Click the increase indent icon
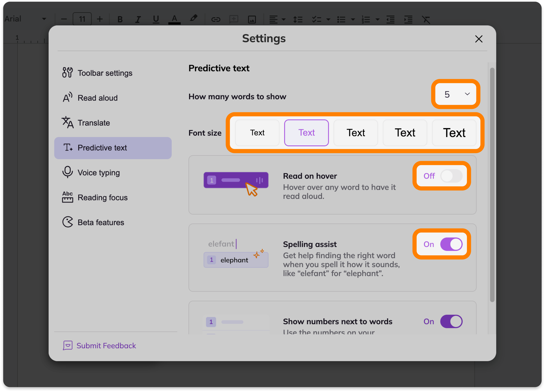Viewport: 545px width, 392px height. click(x=408, y=20)
